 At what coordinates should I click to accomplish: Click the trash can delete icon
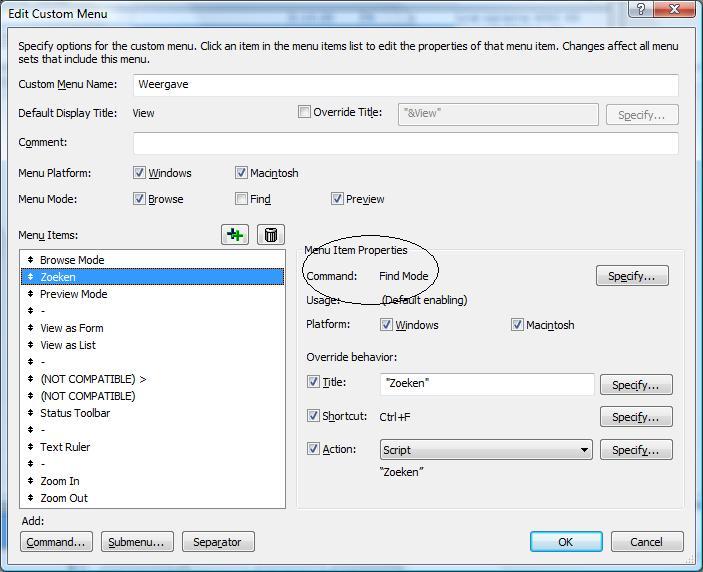[270, 234]
